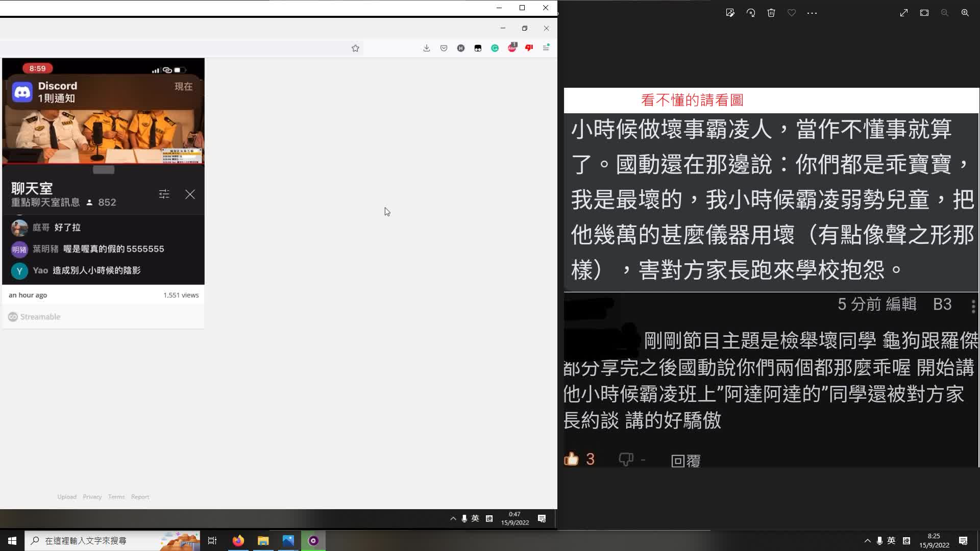
Task: Open the Report link on Streamable
Action: 140,496
